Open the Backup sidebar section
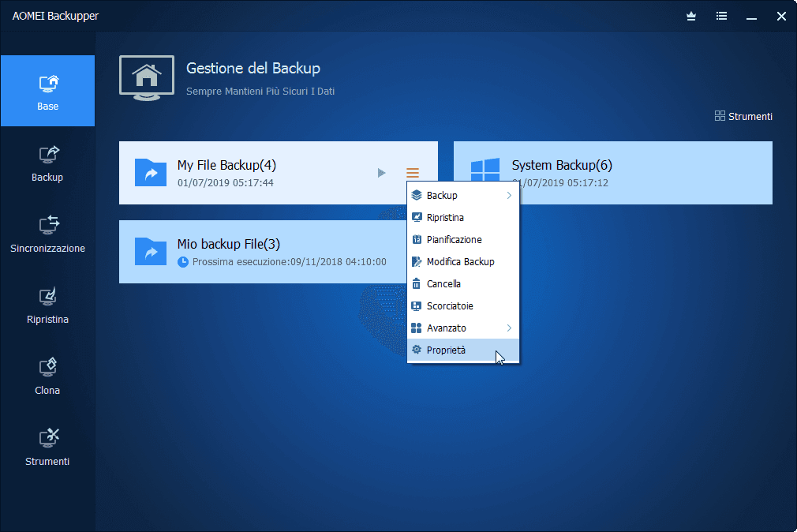Image resolution: width=797 pixels, height=532 pixels. coord(47,163)
